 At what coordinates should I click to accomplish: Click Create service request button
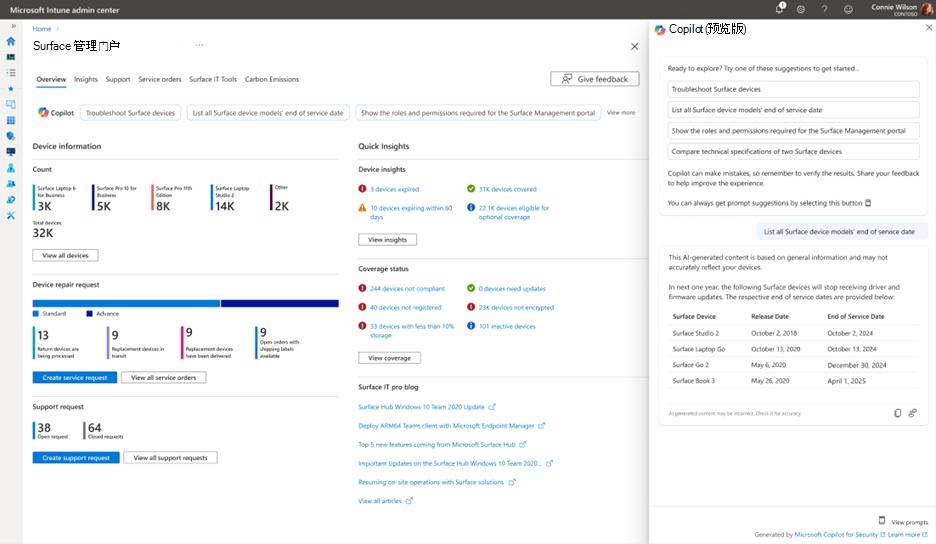click(x=75, y=377)
